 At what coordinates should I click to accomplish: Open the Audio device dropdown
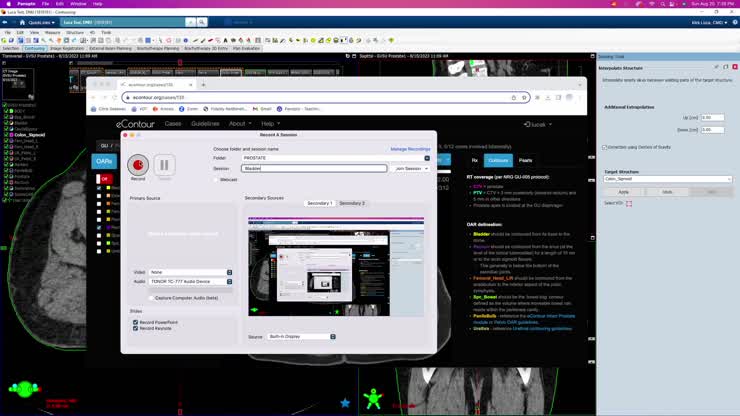click(190, 281)
